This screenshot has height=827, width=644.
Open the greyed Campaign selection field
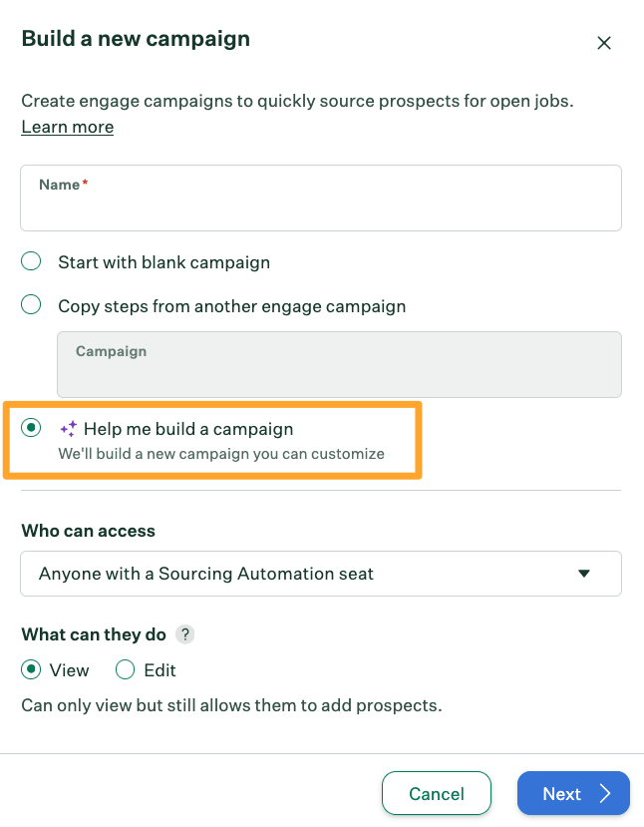click(x=339, y=365)
